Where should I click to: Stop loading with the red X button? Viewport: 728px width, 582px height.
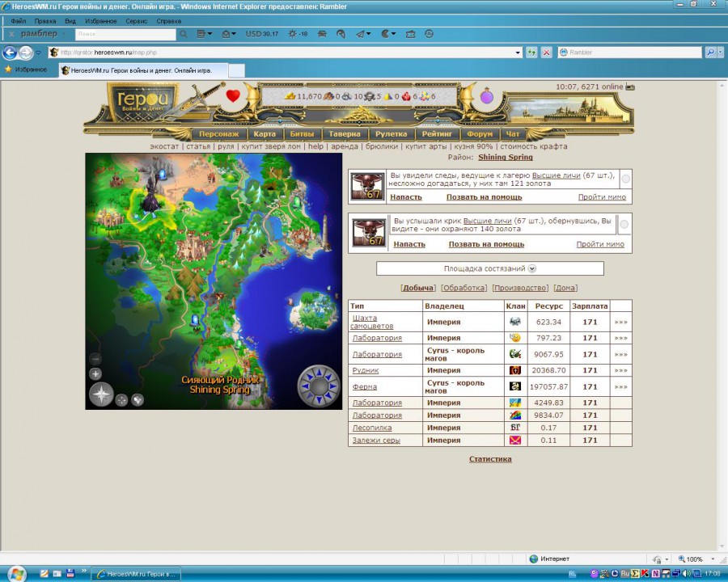[x=547, y=53]
